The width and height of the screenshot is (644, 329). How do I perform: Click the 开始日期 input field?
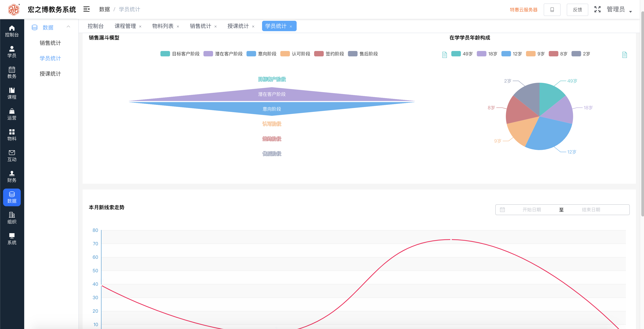531,210
